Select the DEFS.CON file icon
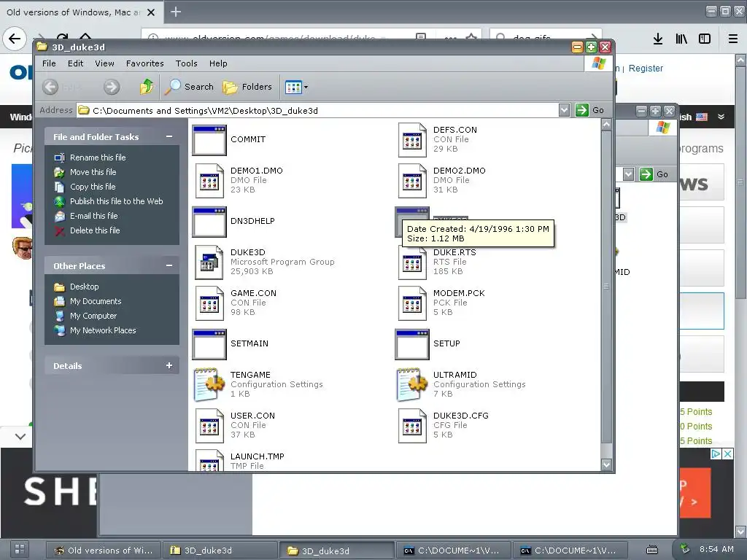This screenshot has width=747, height=560. coord(412,140)
